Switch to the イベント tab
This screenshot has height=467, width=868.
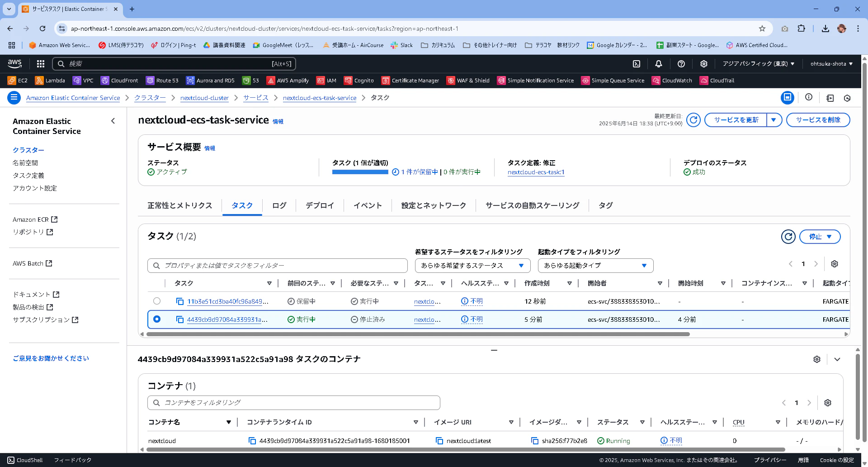coord(368,205)
